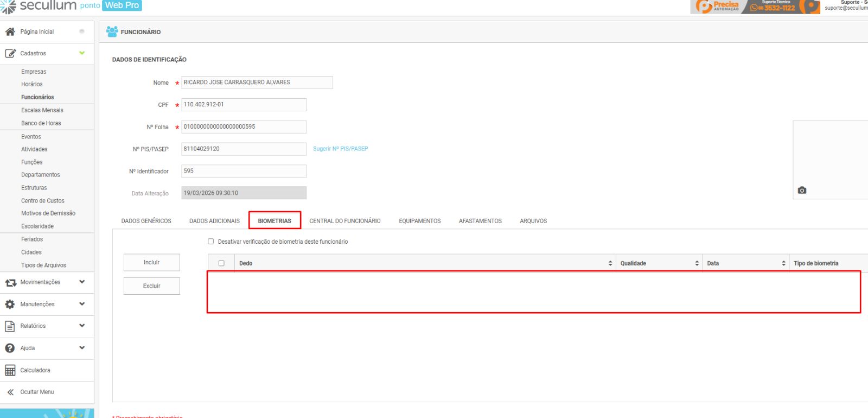The image size is (868, 418).
Task: Open the Afastamentos tab
Action: [x=480, y=221]
